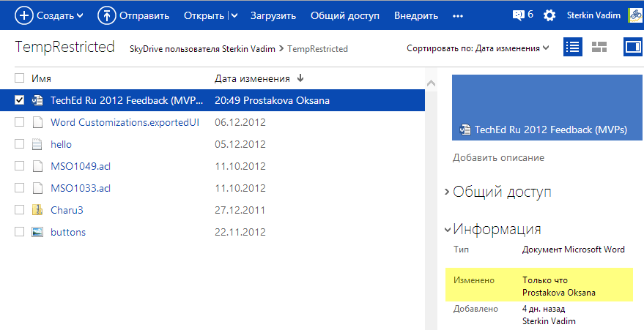Open the MSO1049.acl file link

(81, 166)
